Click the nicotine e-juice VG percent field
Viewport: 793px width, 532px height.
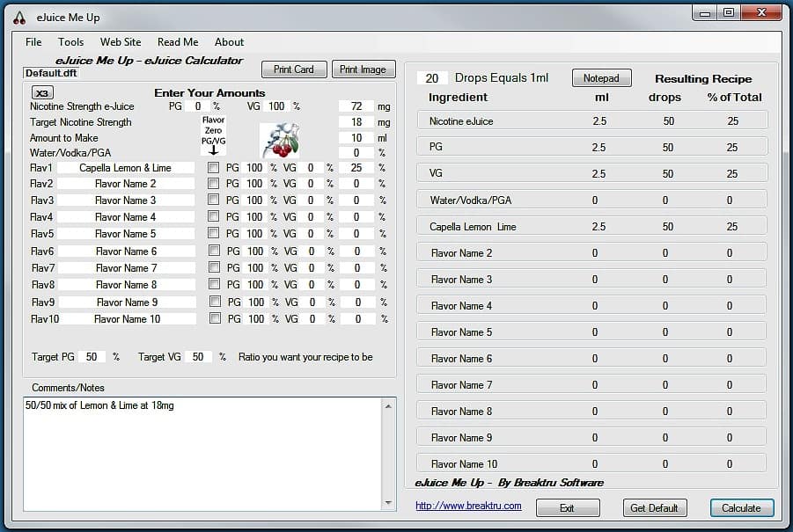(x=276, y=106)
